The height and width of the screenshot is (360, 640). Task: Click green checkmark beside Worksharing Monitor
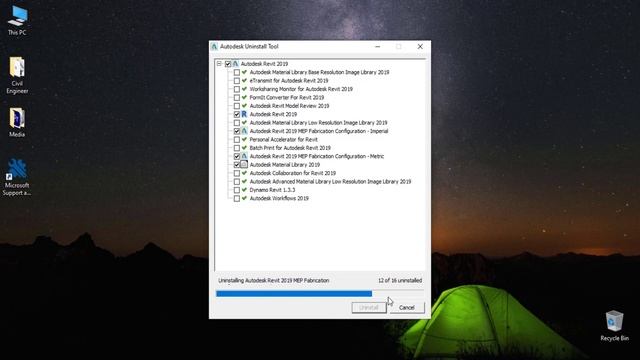(244, 89)
